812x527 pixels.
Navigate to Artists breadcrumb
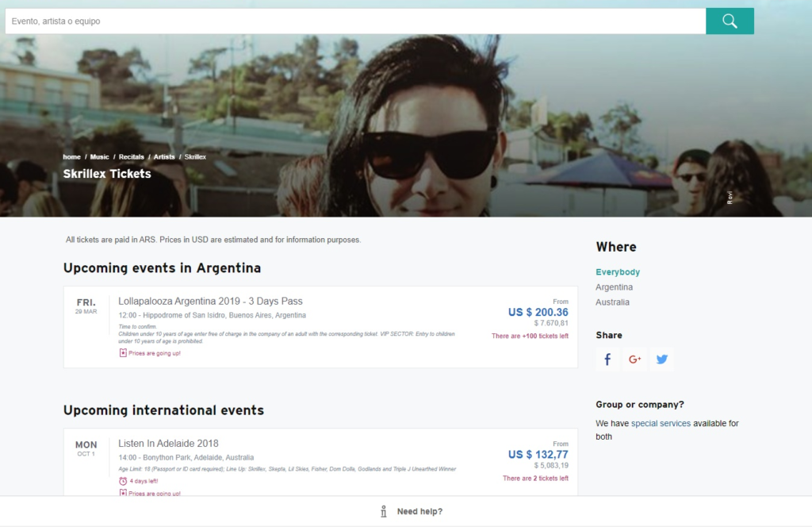[164, 157]
